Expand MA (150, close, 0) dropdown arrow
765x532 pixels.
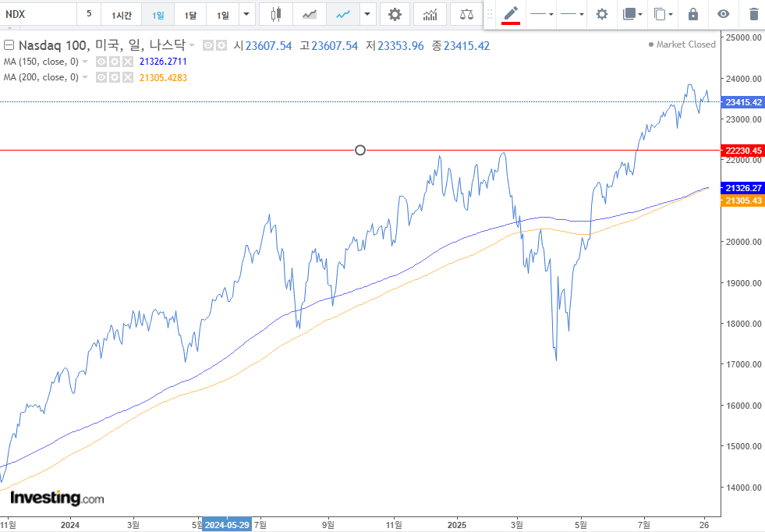pyautogui.click(x=85, y=62)
